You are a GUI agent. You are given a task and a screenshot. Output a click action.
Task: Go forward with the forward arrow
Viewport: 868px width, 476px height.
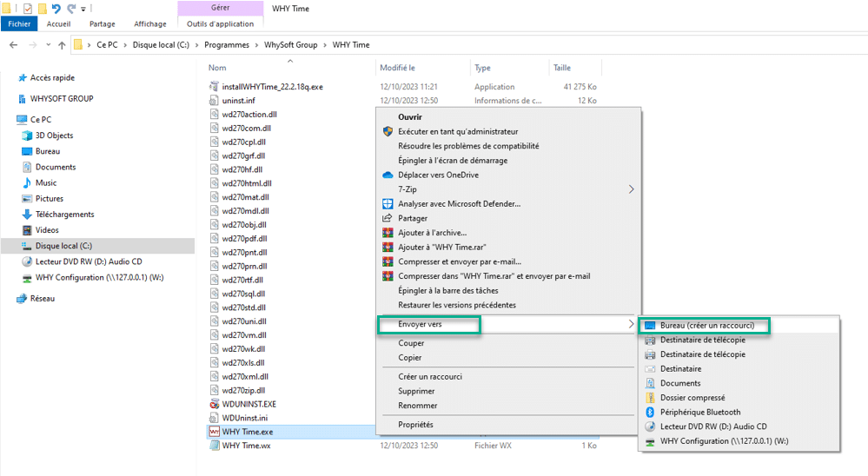pos(33,45)
